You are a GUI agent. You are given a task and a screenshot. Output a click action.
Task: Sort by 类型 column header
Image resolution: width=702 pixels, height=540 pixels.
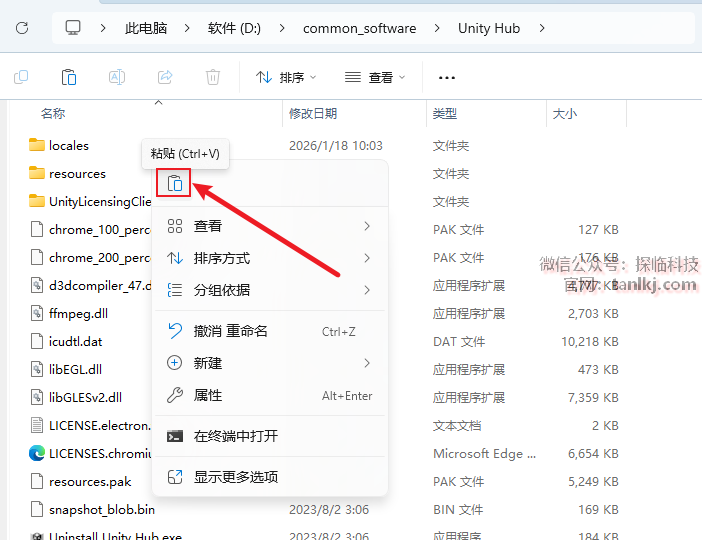(445, 113)
